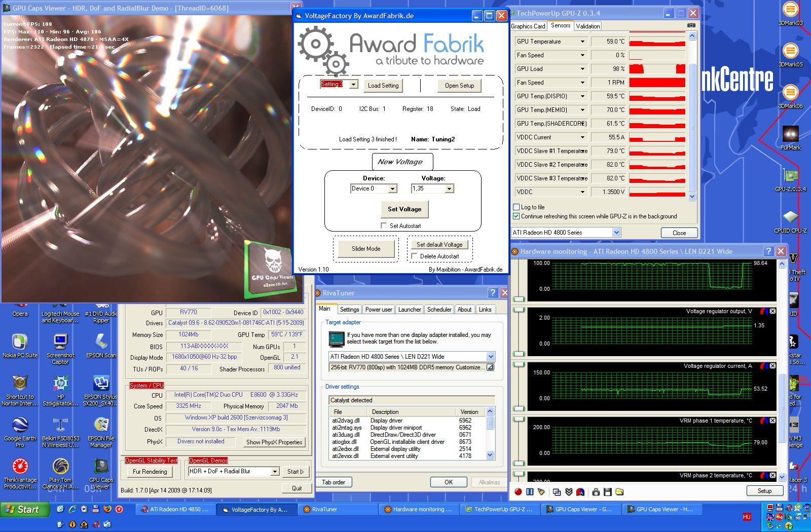
Task: Click the camera capture icon in Hardware monitoring toolbar
Action: tap(596, 491)
